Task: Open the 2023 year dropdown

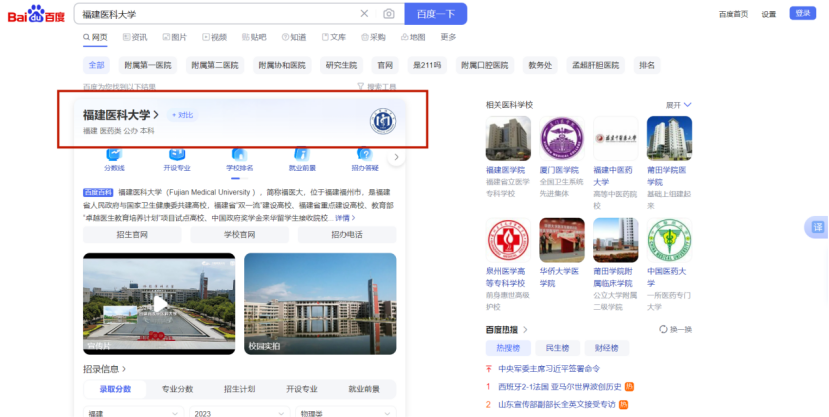Action: (x=240, y=412)
